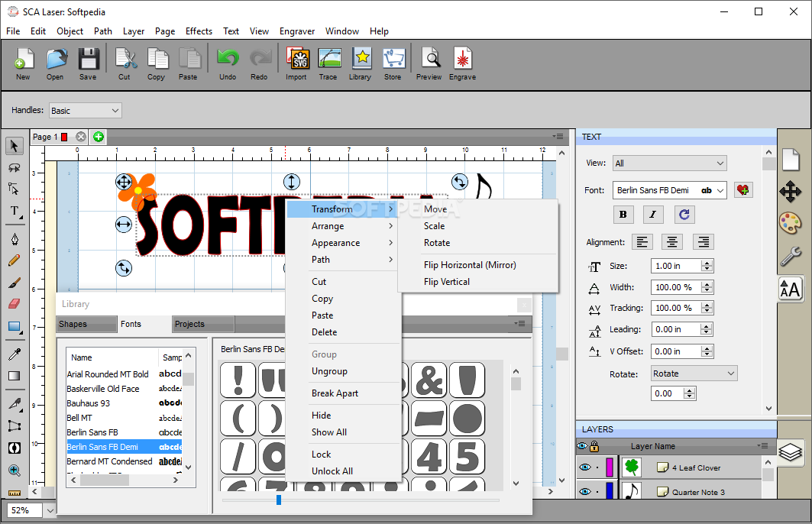812x524 pixels.
Task: Select the Lasso selection tool
Action: point(15,168)
